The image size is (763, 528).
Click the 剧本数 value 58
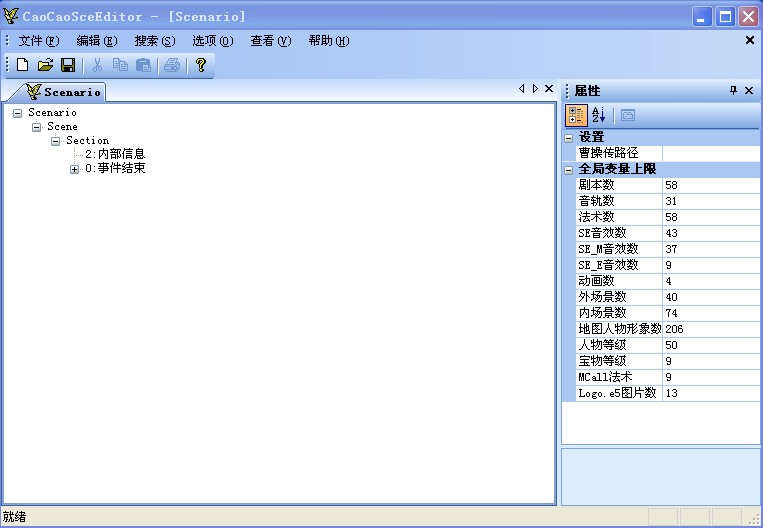click(x=711, y=185)
